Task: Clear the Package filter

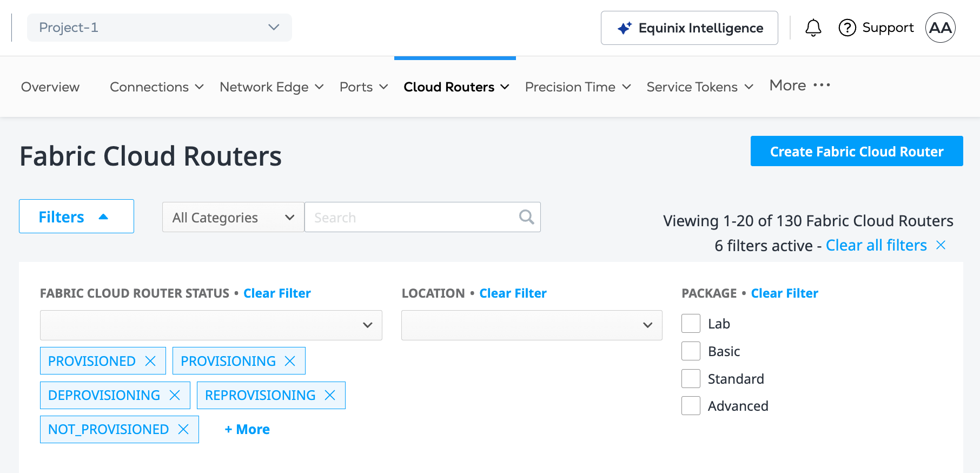Action: [x=784, y=293]
